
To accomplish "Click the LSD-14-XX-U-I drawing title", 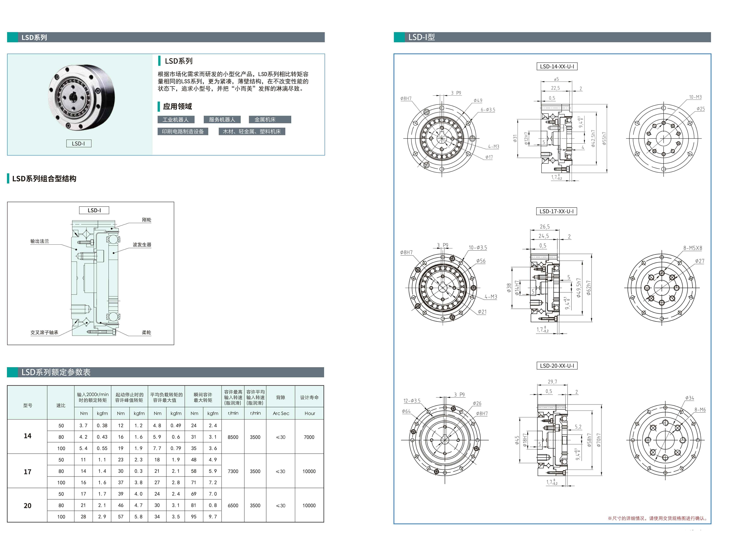I will (x=557, y=66).
